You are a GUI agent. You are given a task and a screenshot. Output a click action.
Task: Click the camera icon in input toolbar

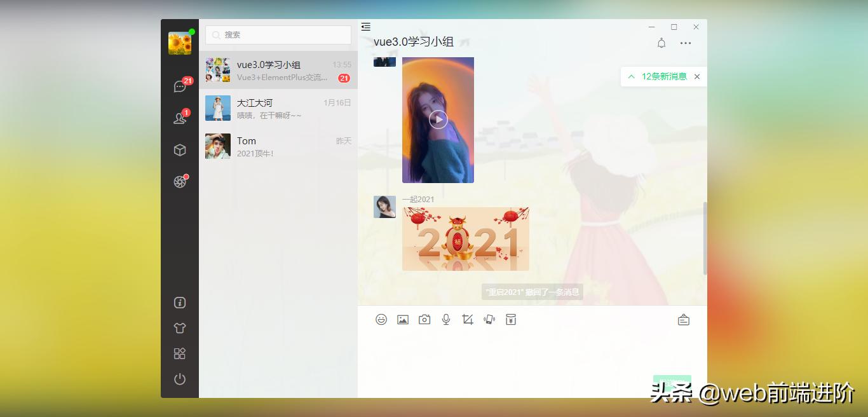coord(424,319)
